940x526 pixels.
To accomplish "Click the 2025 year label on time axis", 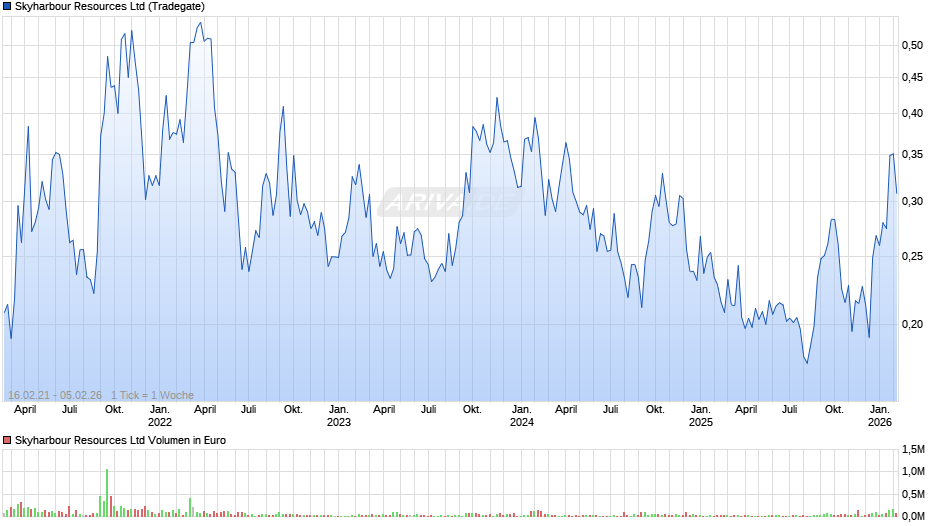I will coord(701,422).
